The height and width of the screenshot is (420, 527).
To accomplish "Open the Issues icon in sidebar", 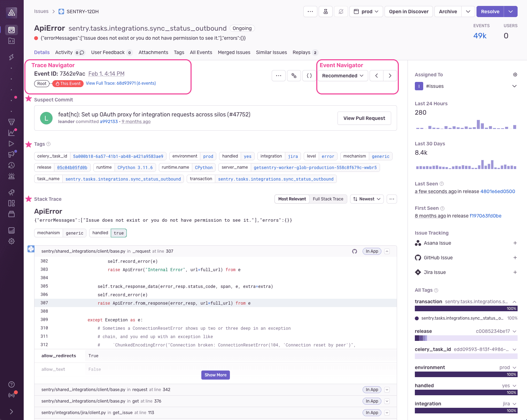I will coord(11,30).
